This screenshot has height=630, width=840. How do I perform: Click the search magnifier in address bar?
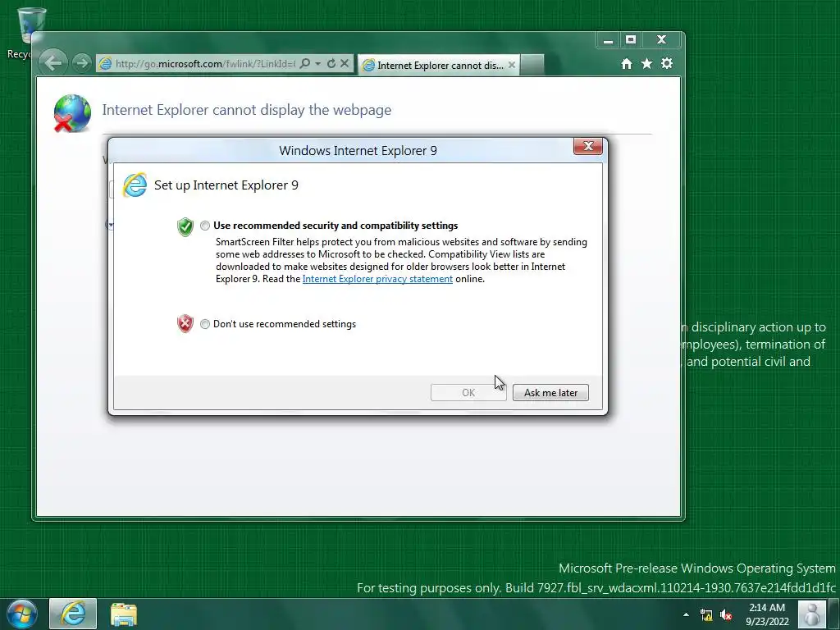point(305,64)
